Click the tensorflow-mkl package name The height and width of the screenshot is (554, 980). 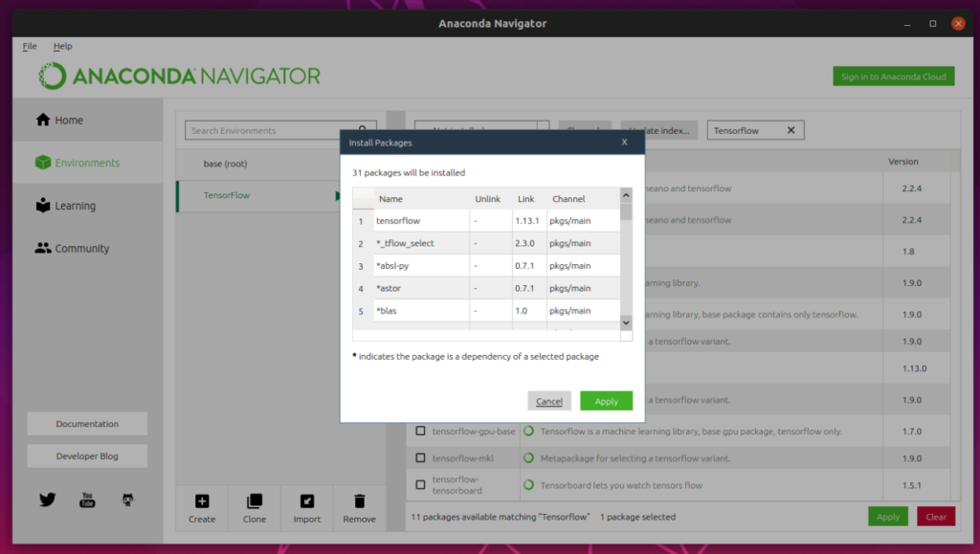pos(462,457)
